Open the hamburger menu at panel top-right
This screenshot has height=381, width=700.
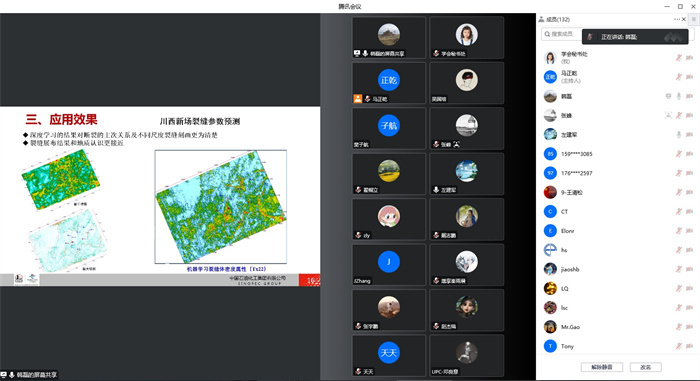point(694,19)
